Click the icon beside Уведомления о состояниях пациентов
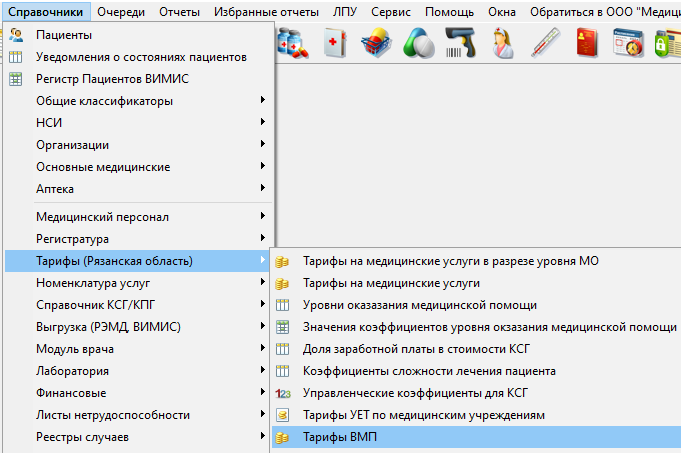The image size is (681, 453). coord(16,57)
